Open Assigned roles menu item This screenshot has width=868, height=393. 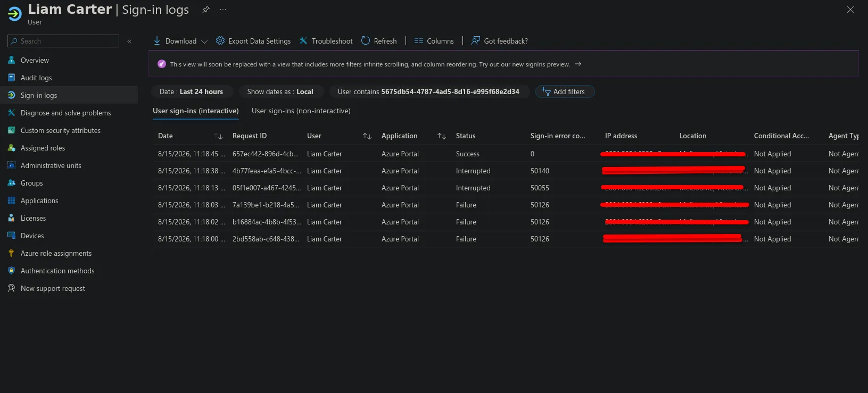(43, 148)
